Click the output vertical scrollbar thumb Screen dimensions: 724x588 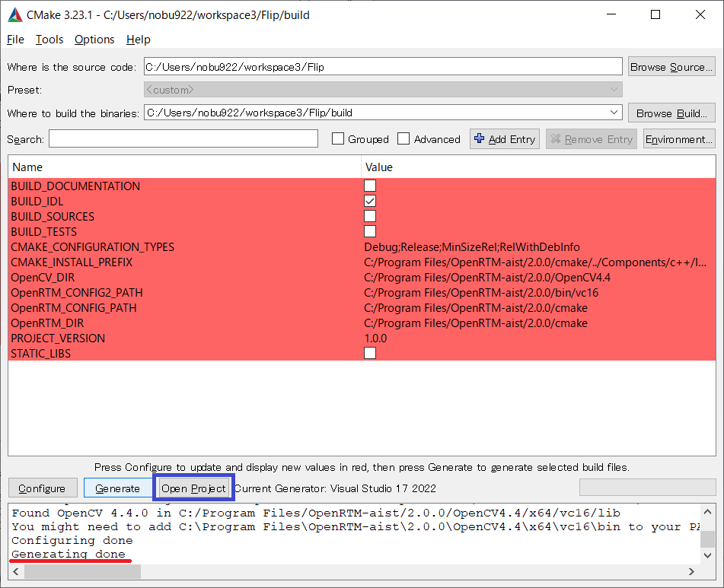[x=707, y=539]
